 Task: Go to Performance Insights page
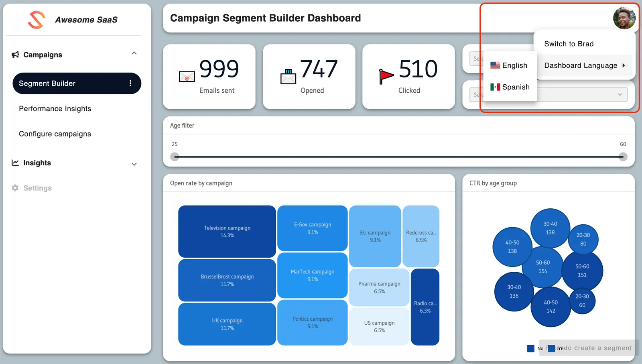[x=55, y=109]
